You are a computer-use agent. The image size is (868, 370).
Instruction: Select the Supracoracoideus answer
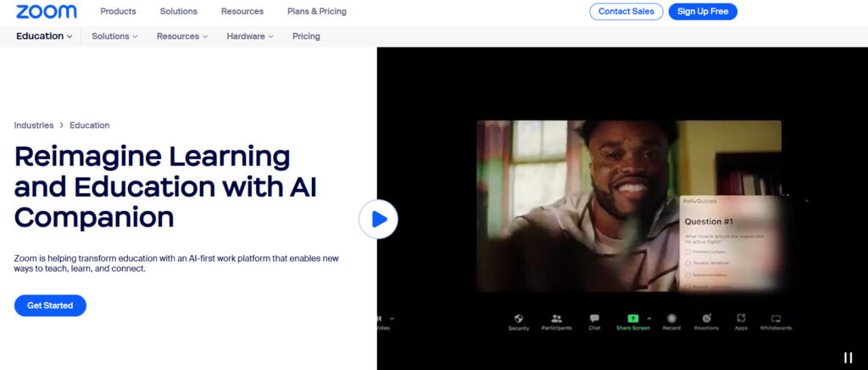click(688, 275)
